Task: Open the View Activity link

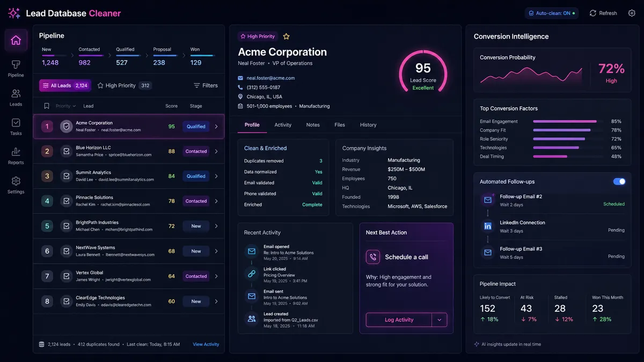Action: click(206, 344)
